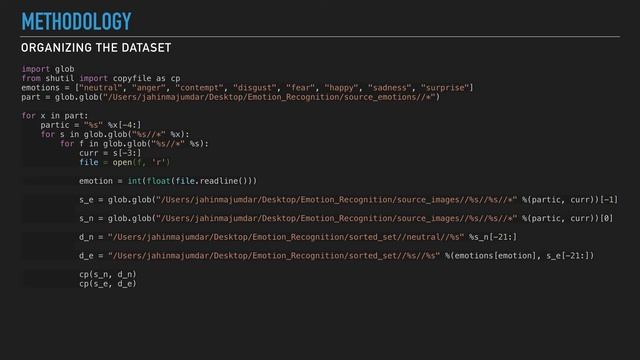Image resolution: width=640 pixels, height=360 pixels.
Task: Click the 'part = glob.glob' line
Action: click(231, 97)
